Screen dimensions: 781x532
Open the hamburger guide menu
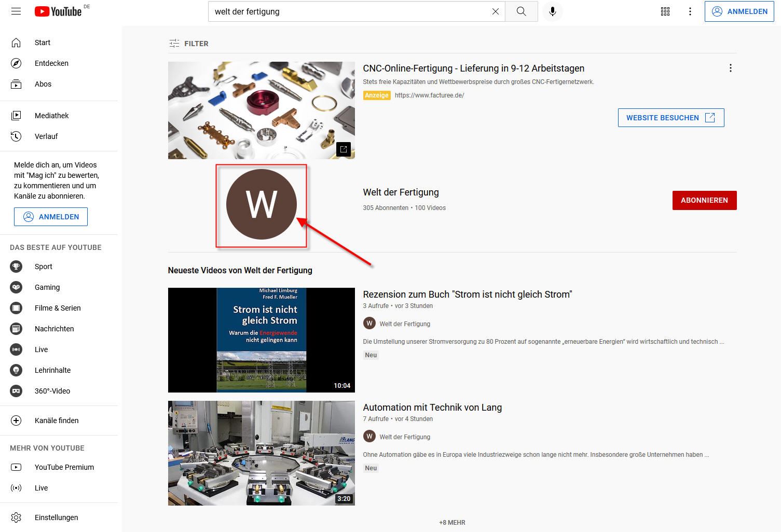(x=16, y=11)
